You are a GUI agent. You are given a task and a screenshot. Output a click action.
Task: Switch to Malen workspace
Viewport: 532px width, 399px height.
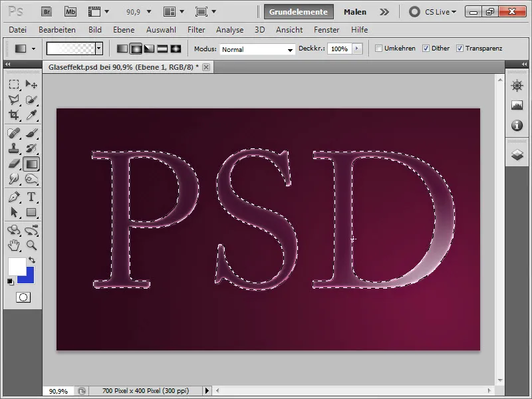pyautogui.click(x=355, y=12)
